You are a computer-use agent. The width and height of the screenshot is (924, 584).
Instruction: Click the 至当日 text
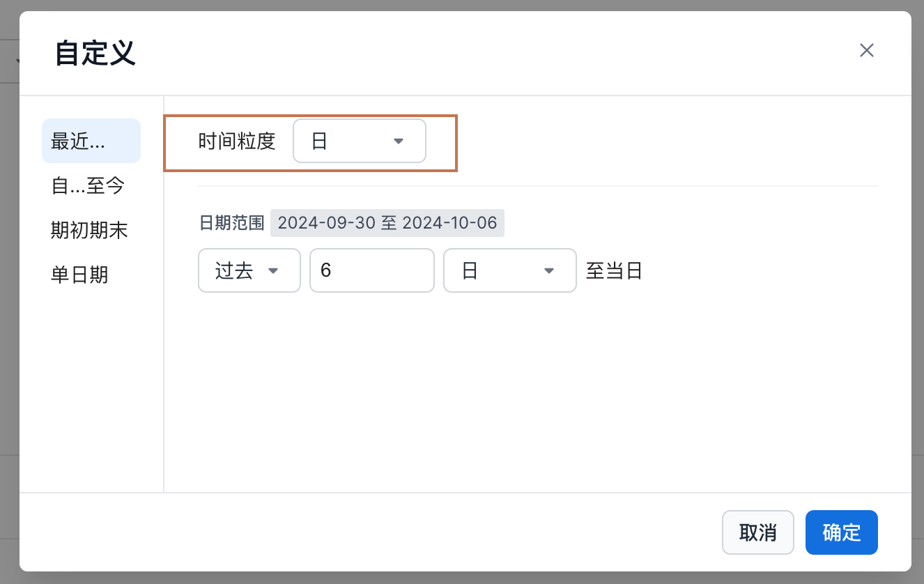[x=613, y=270]
